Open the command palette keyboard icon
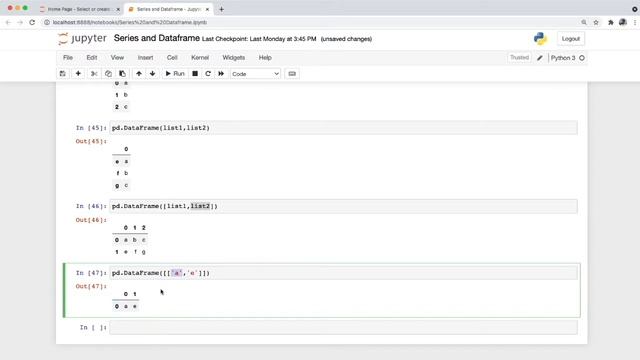 coord(292,74)
